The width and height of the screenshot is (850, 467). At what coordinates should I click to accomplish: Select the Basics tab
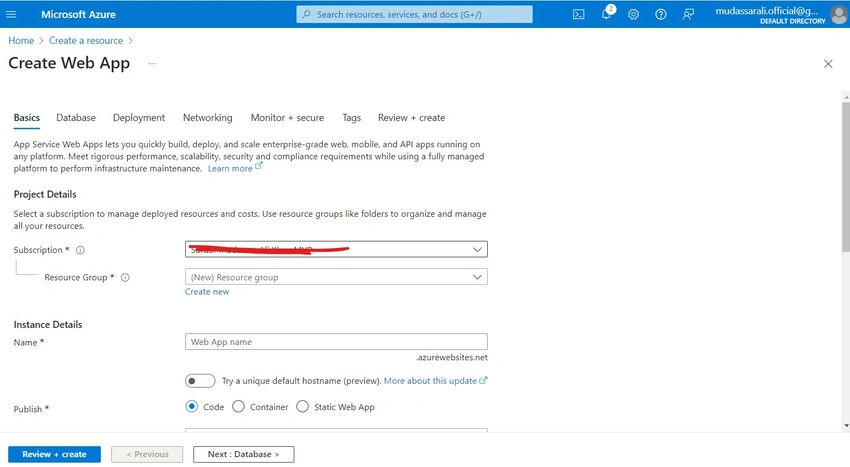tap(27, 118)
